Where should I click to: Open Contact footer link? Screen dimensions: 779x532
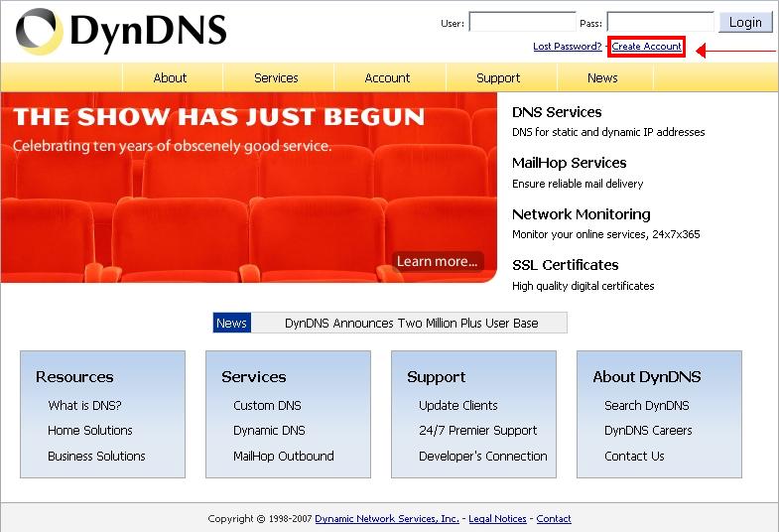[554, 518]
